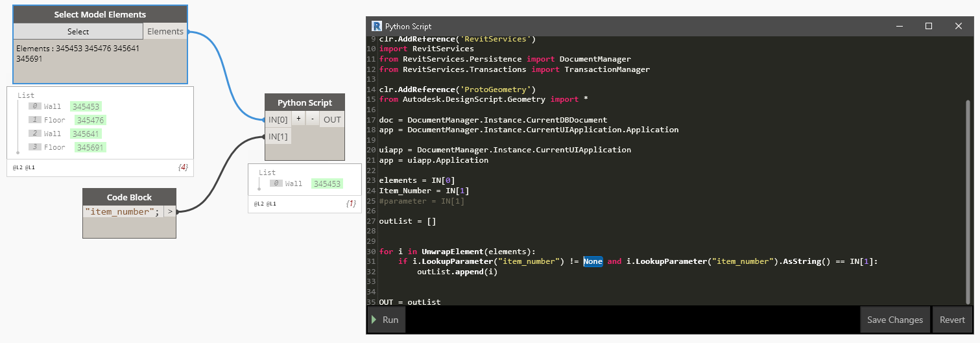Click the Select Model Elements node title
The image size is (980, 343).
pos(100,14)
